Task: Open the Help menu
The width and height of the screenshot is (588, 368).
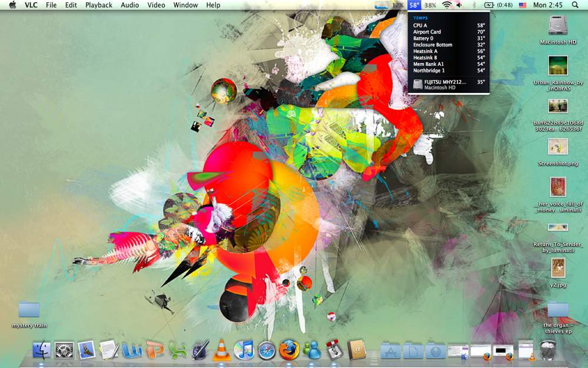Action: tap(213, 5)
